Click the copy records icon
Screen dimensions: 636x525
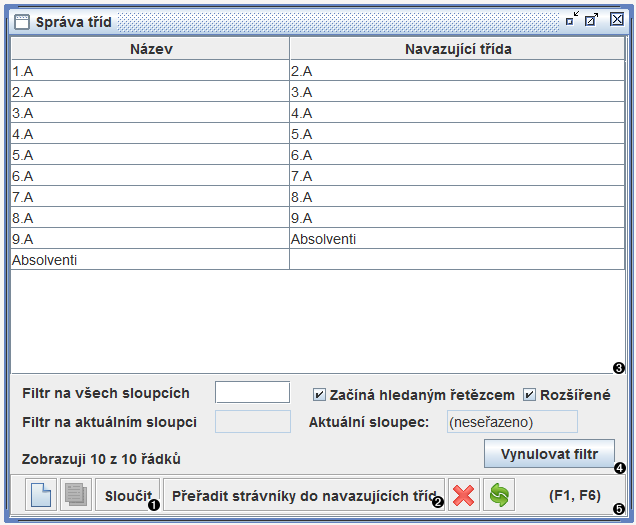point(75,495)
